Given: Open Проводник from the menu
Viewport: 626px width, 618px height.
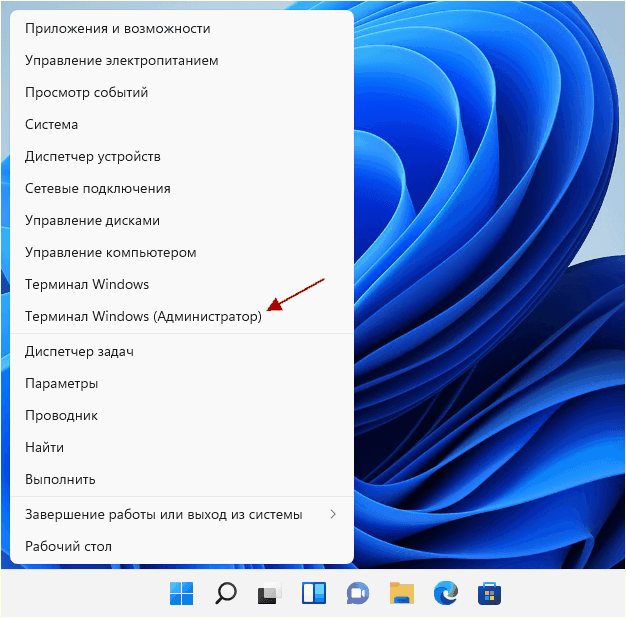Looking at the screenshot, I should 182,415.
